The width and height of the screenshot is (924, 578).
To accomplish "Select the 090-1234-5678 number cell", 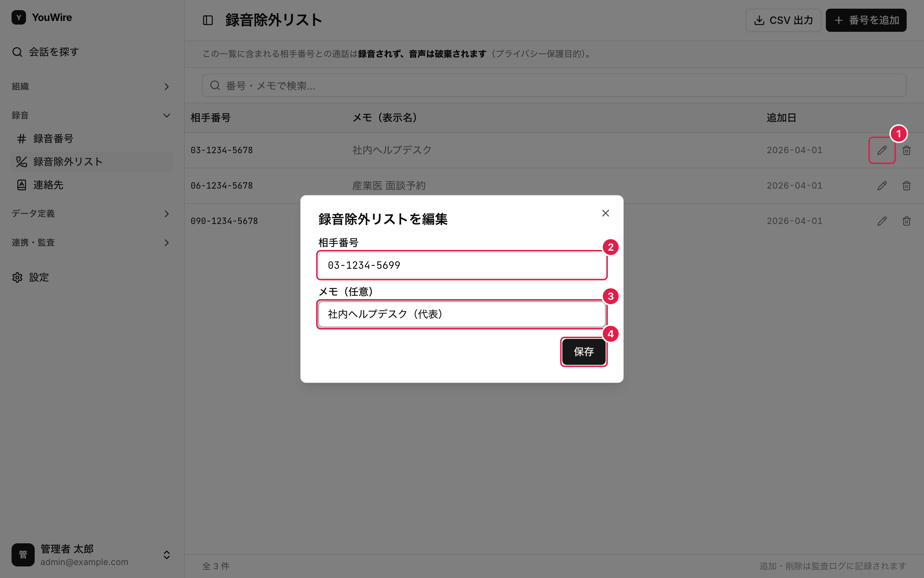I will pos(225,221).
